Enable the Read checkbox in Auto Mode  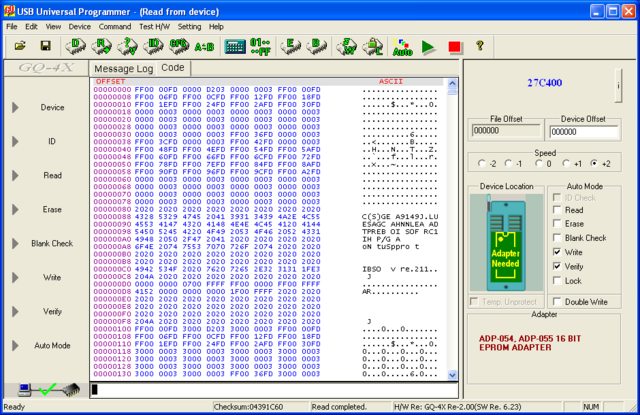pos(557,210)
